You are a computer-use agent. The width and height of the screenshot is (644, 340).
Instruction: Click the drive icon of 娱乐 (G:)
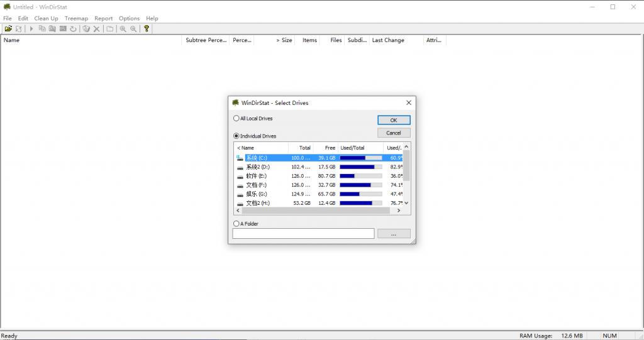[240, 194]
